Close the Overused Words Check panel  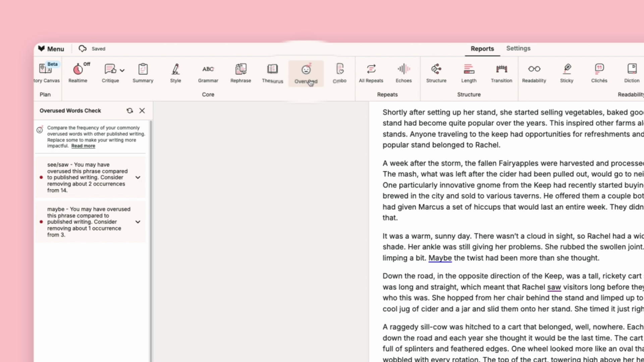click(142, 111)
